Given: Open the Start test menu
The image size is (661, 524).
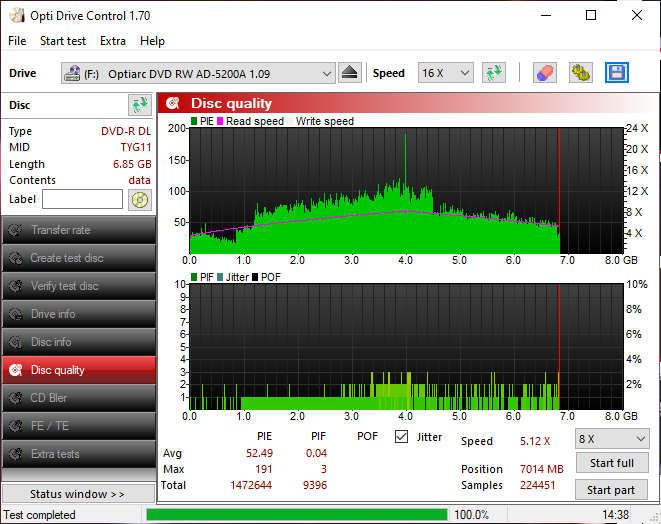Looking at the screenshot, I should point(63,41).
